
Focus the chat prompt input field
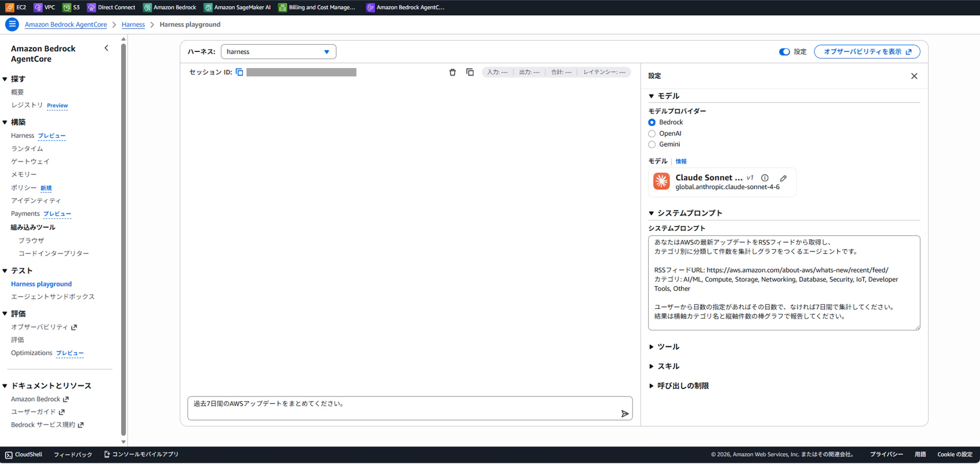[410, 408]
